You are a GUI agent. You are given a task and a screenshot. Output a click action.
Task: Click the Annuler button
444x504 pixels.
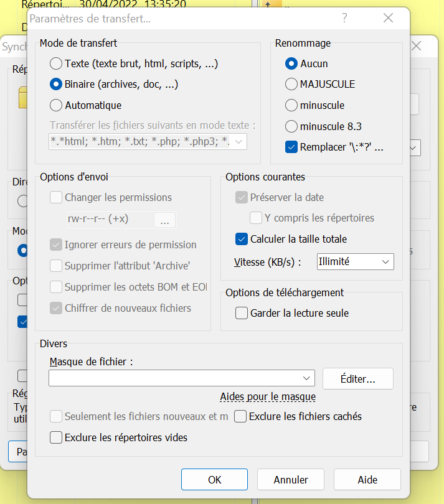pos(291,480)
